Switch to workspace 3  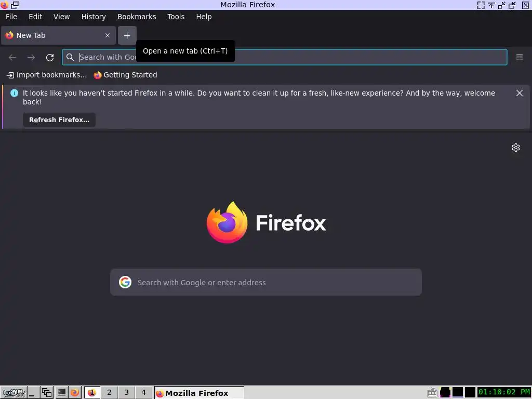click(127, 393)
